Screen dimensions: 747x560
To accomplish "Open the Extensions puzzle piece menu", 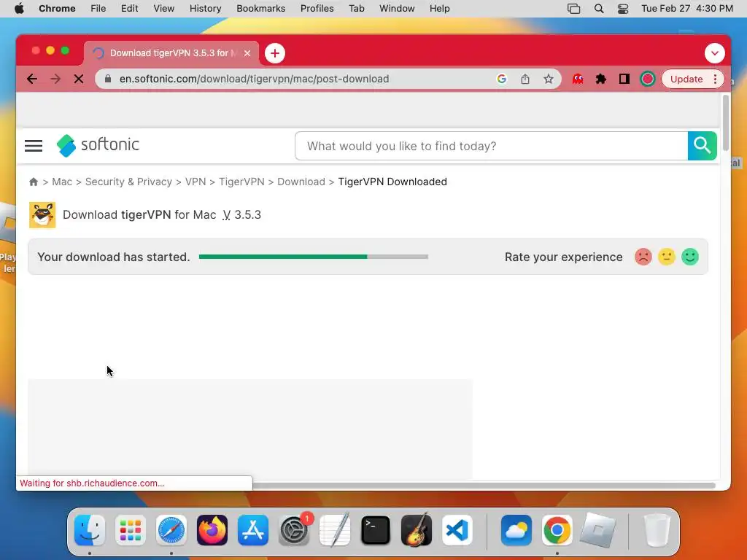I will click(x=601, y=79).
